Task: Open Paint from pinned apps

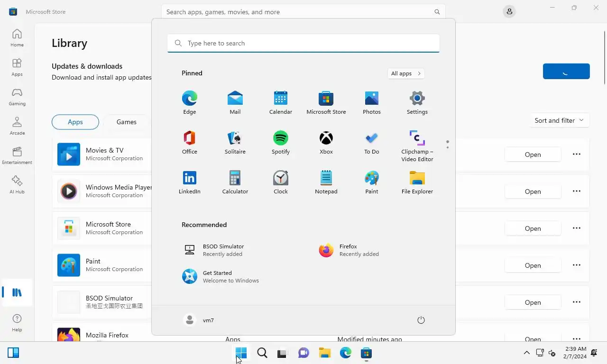Action: (x=372, y=182)
